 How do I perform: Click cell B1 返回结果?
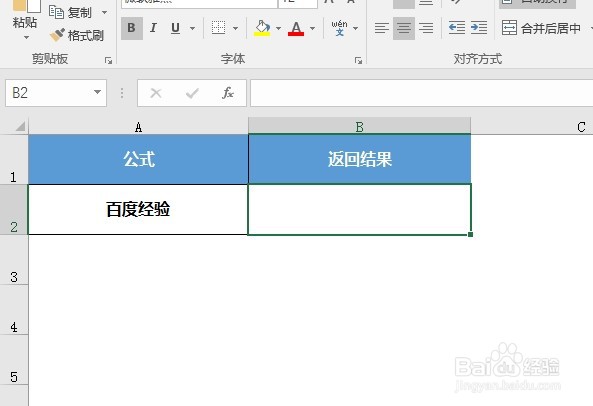coord(359,160)
